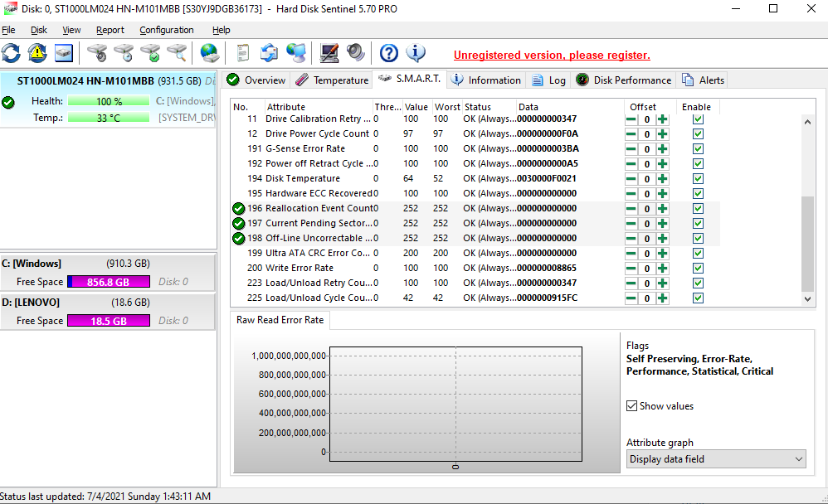Click the disk drive panel toolbar icon
The image size is (828, 504).
64,53
